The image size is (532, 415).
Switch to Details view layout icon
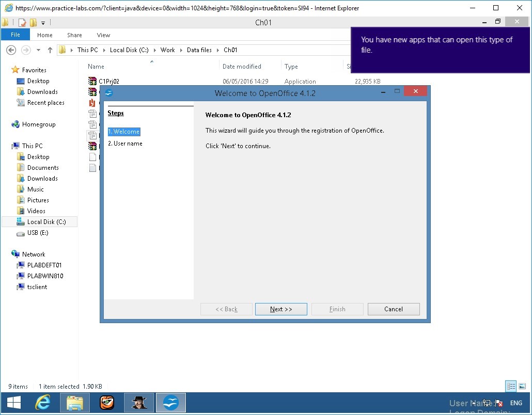click(x=511, y=386)
